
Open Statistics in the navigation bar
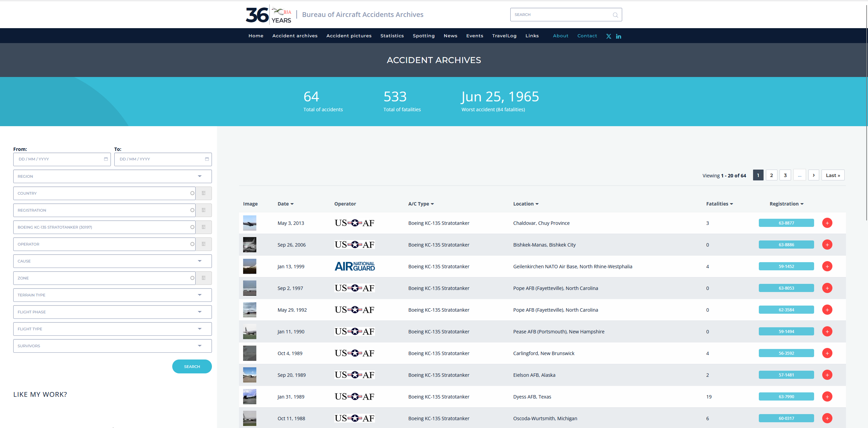point(392,36)
